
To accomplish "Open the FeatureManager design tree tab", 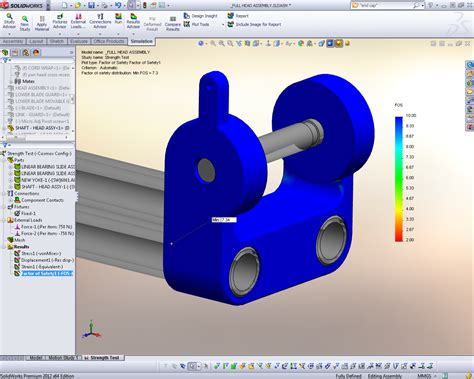I will click(x=5, y=53).
